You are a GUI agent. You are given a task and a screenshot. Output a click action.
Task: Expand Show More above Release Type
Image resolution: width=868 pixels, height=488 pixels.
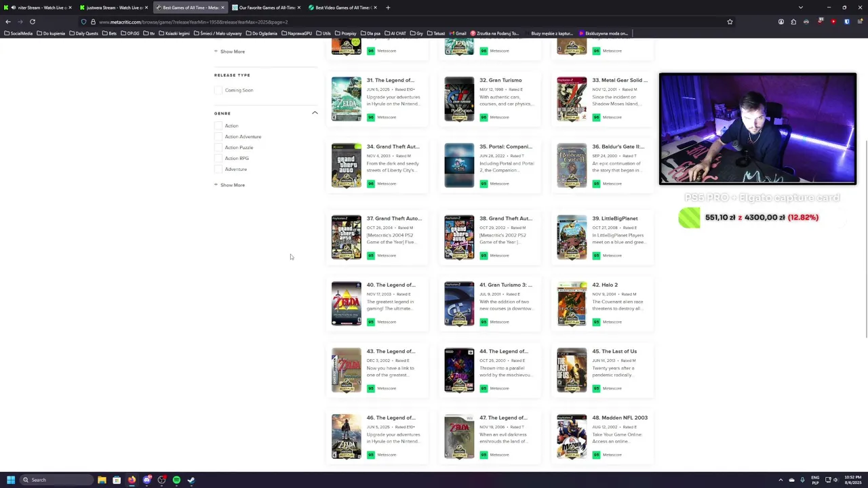point(229,52)
